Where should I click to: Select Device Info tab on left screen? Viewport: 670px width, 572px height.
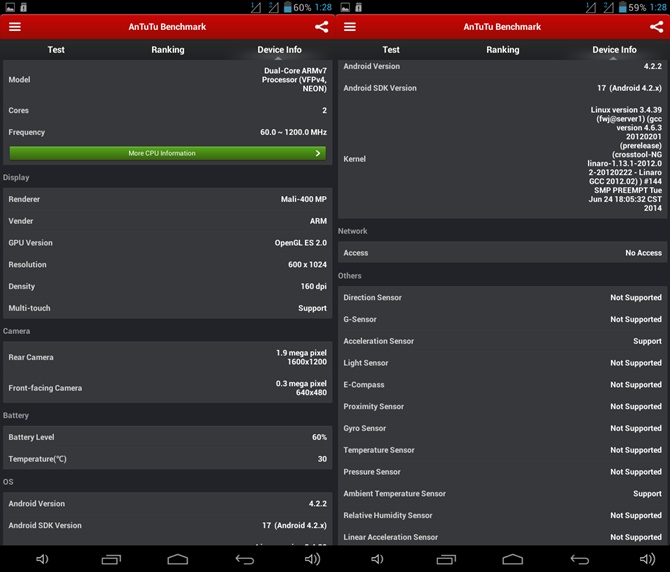pos(279,50)
